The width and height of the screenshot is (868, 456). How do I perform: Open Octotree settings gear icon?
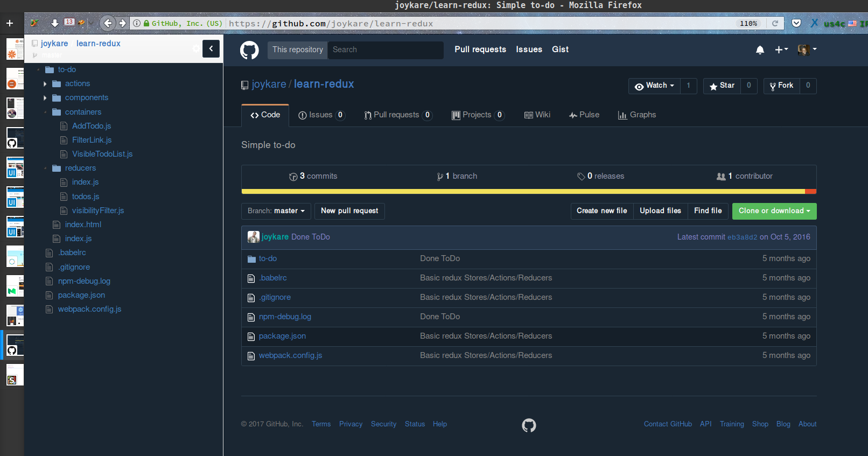click(196, 48)
